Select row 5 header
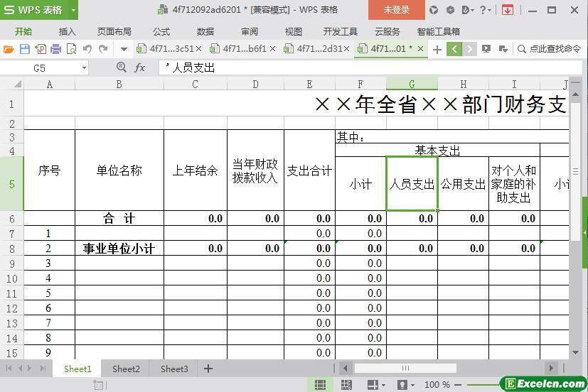Screen dimensions: 588x392 point(11,184)
